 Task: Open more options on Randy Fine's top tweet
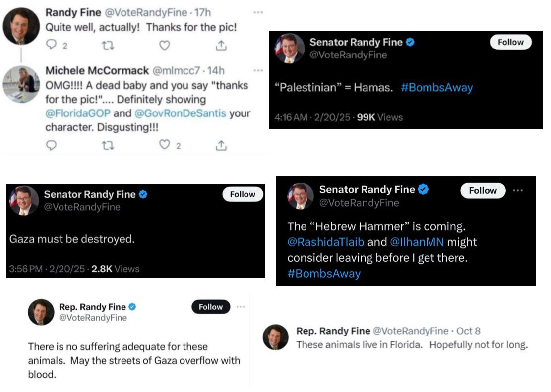[258, 11]
